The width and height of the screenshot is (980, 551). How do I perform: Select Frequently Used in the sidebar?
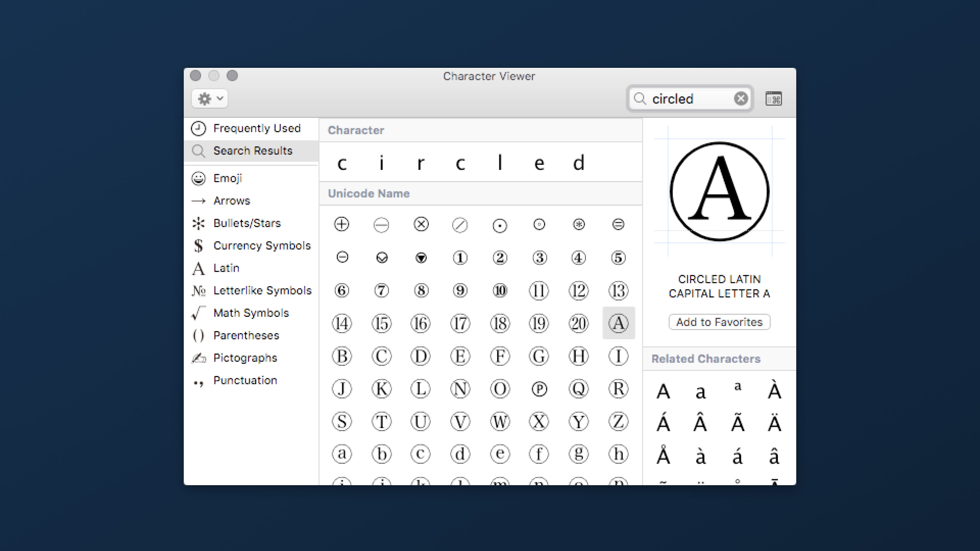[251, 129]
